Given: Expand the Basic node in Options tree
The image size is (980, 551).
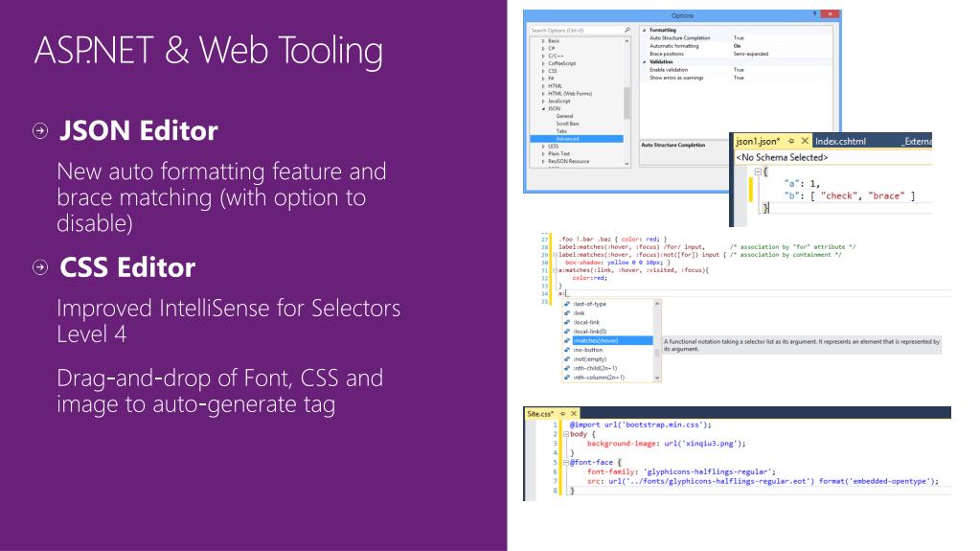Looking at the screenshot, I should (543, 40).
